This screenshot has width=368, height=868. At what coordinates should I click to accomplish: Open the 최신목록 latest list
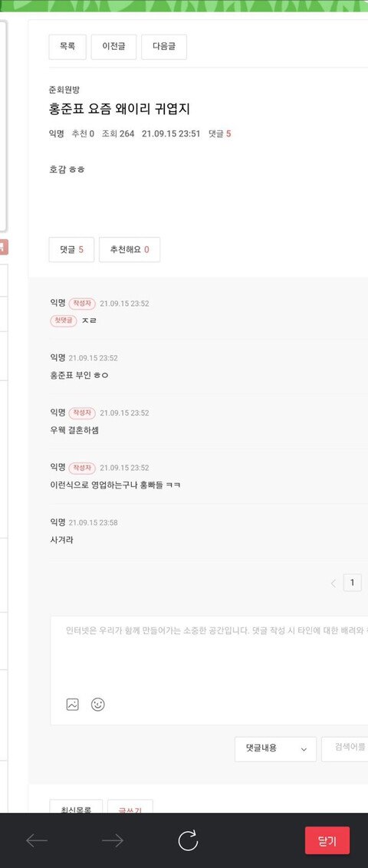tap(77, 806)
